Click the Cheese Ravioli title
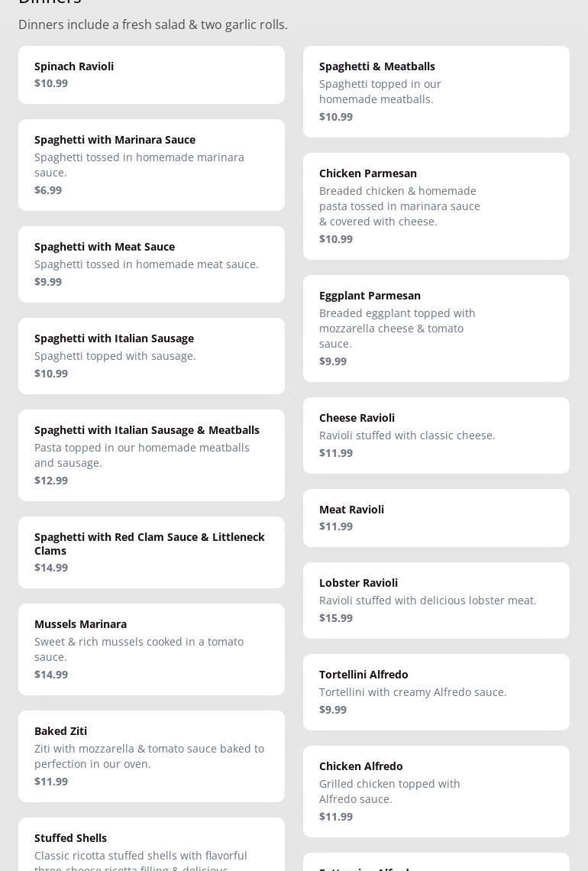 (357, 418)
